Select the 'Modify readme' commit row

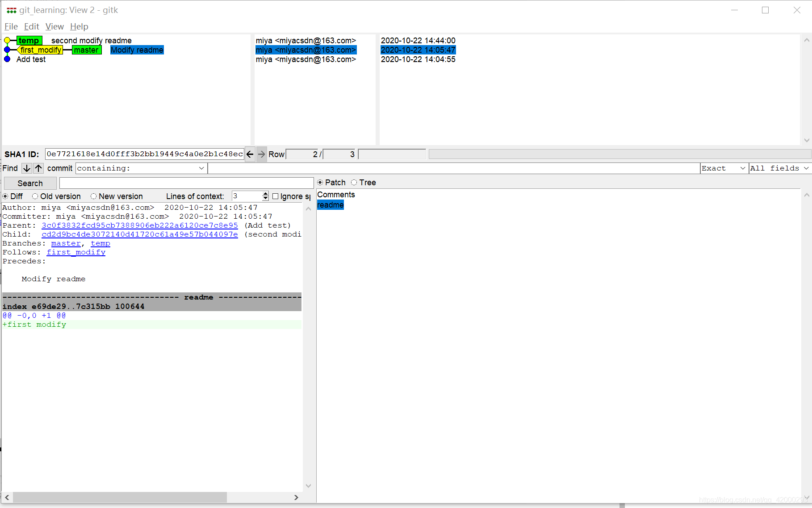[137, 50]
